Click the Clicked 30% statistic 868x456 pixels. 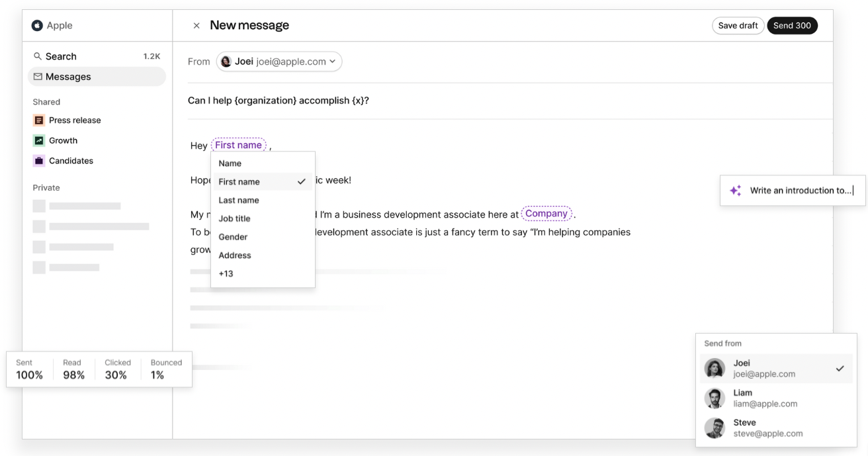pyautogui.click(x=117, y=369)
